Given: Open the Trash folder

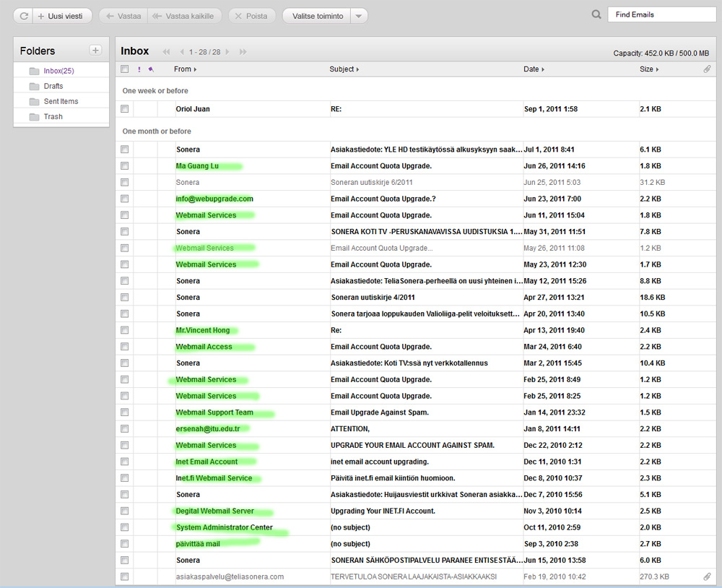Looking at the screenshot, I should tap(53, 116).
